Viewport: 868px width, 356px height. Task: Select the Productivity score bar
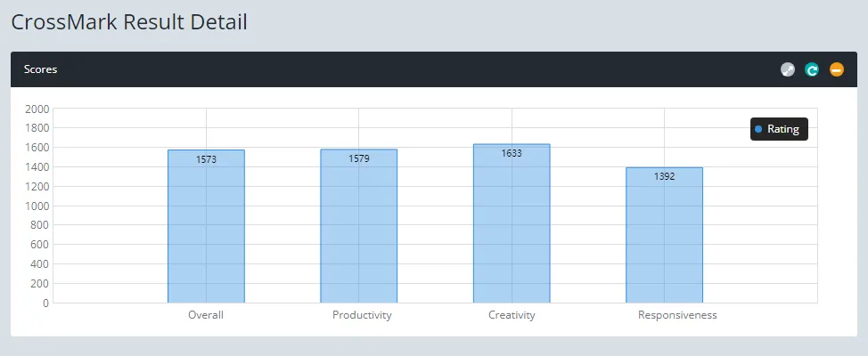(358, 231)
